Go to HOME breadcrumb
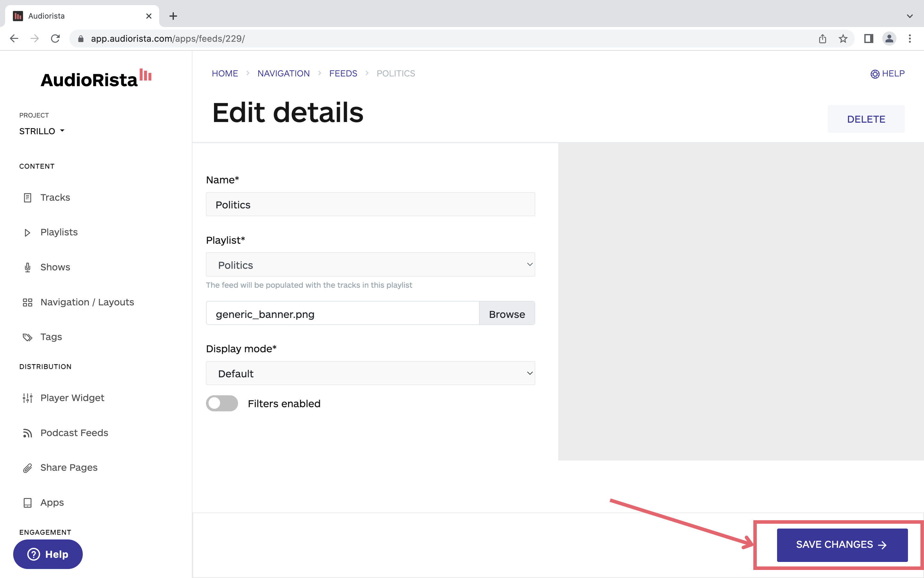924x578 pixels. pos(225,74)
